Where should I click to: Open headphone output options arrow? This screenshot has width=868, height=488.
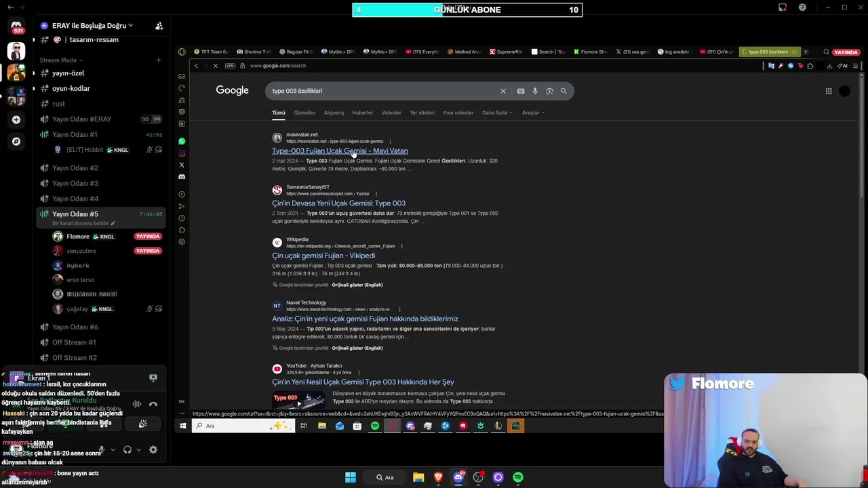[138, 449]
